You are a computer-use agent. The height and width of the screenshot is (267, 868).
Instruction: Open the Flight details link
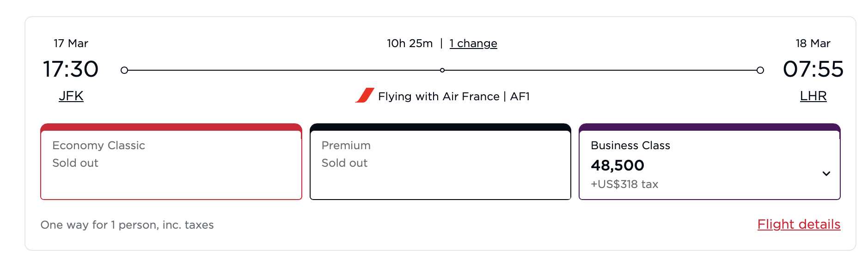pyautogui.click(x=799, y=225)
